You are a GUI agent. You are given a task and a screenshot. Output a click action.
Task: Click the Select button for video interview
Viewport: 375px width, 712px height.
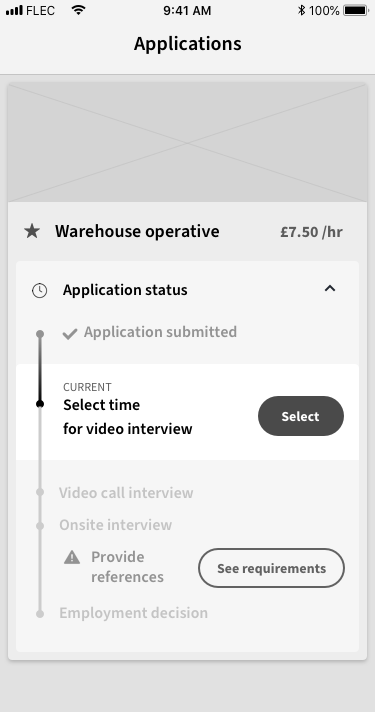coord(301,416)
